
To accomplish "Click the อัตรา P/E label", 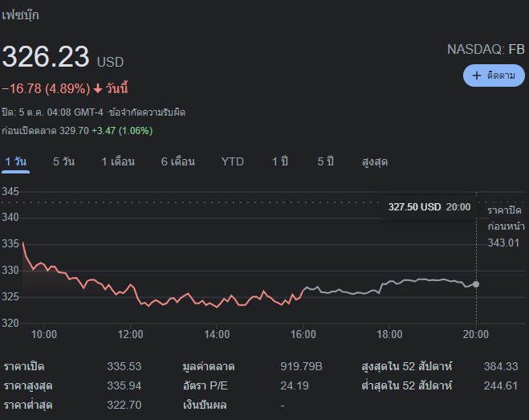I will [x=205, y=385].
